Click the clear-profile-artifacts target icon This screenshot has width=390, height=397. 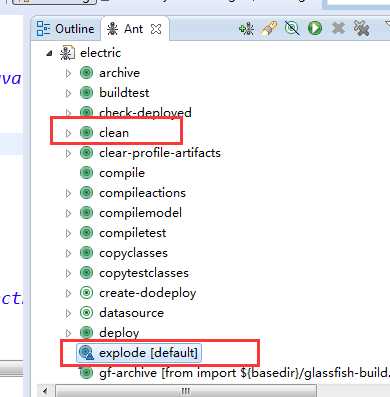pos(86,153)
